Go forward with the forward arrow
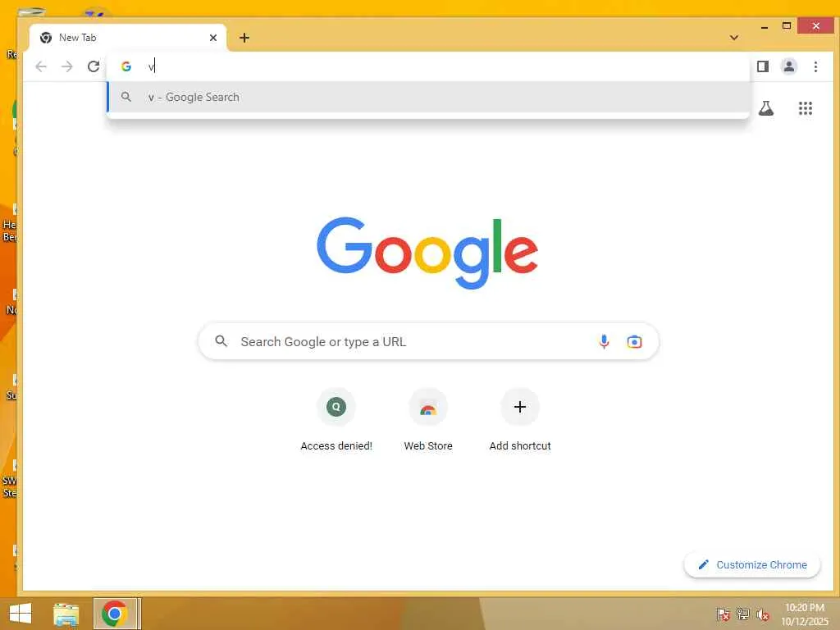This screenshot has height=630, width=840. [x=67, y=66]
